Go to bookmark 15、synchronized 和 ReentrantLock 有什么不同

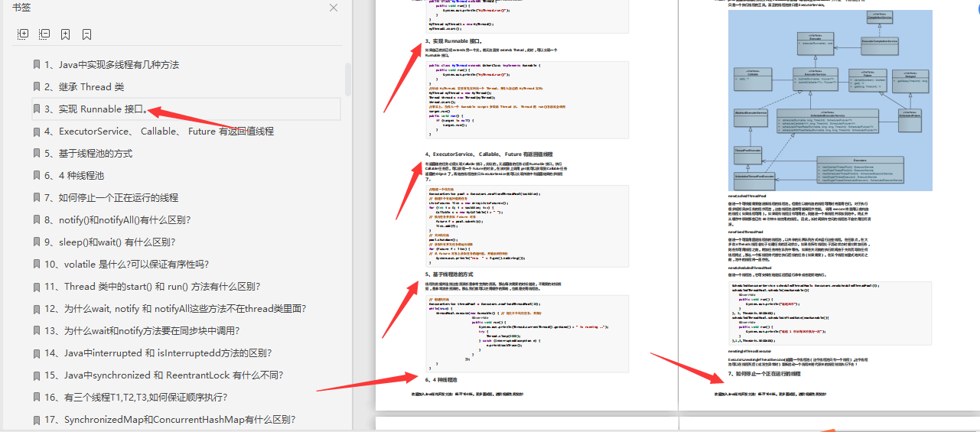pyautogui.click(x=164, y=375)
